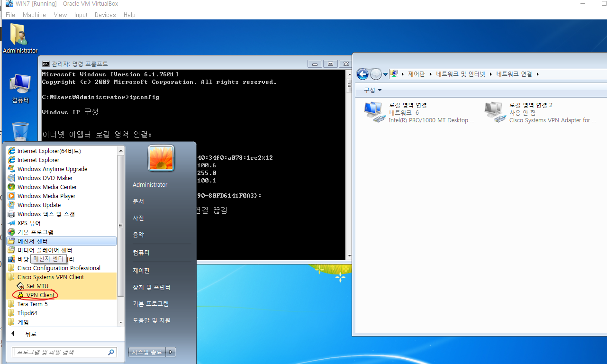Open recent pages dropdown arrow
The height and width of the screenshot is (364, 607).
[385, 74]
